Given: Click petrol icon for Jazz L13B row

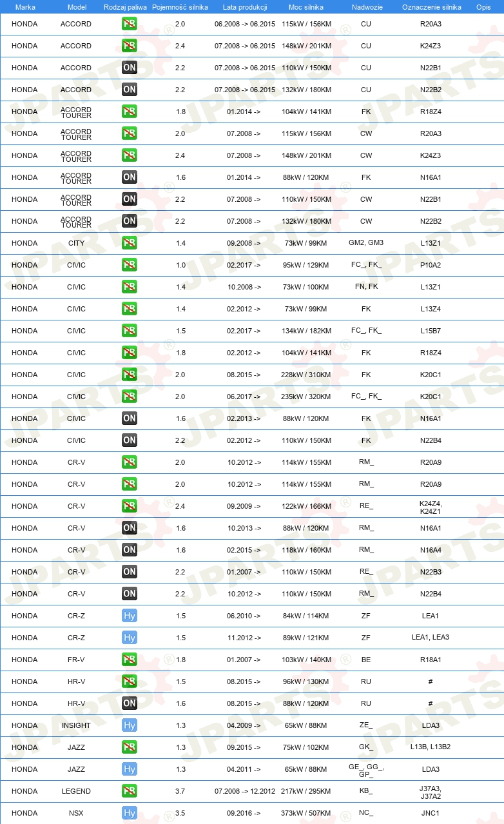Looking at the screenshot, I should tap(130, 747).
